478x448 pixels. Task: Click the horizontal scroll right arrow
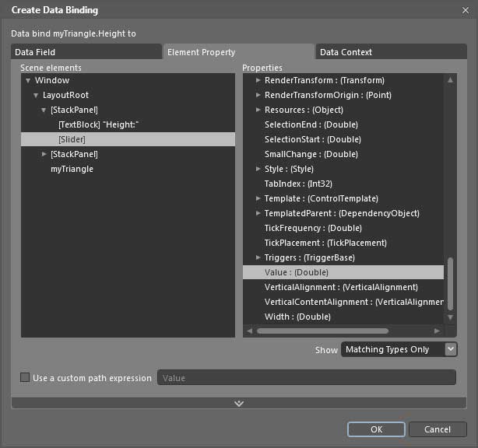438,331
